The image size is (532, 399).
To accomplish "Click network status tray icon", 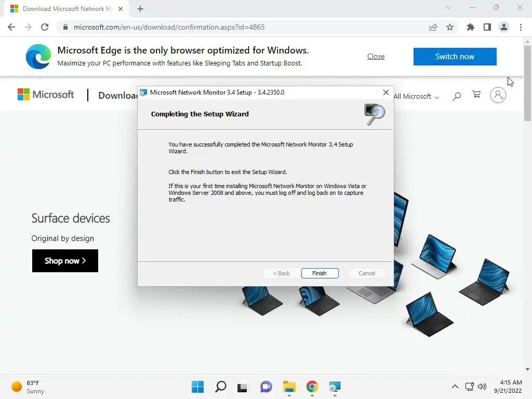I will click(x=470, y=387).
